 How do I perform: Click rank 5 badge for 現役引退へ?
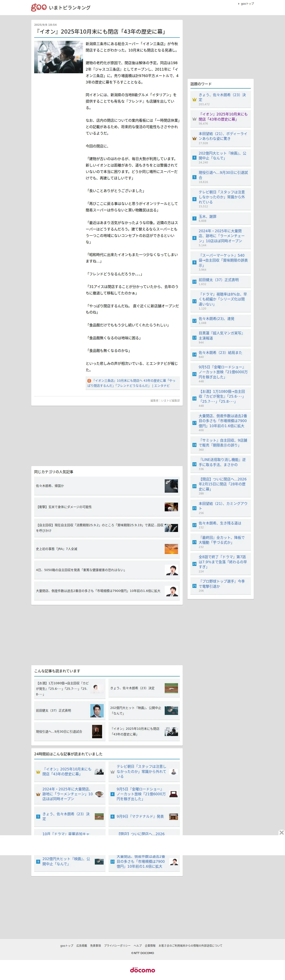pyautogui.click(x=194, y=177)
